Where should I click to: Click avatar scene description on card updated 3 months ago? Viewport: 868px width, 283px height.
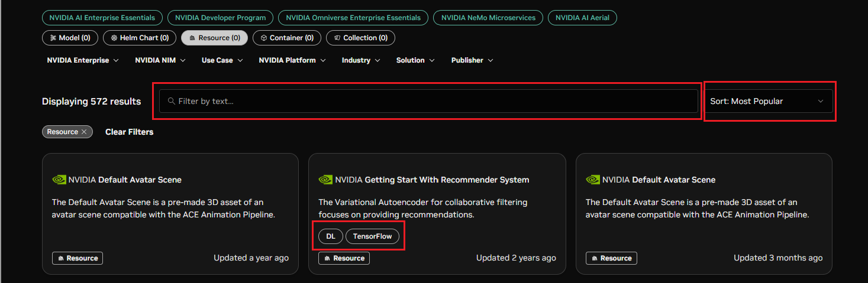coord(698,209)
